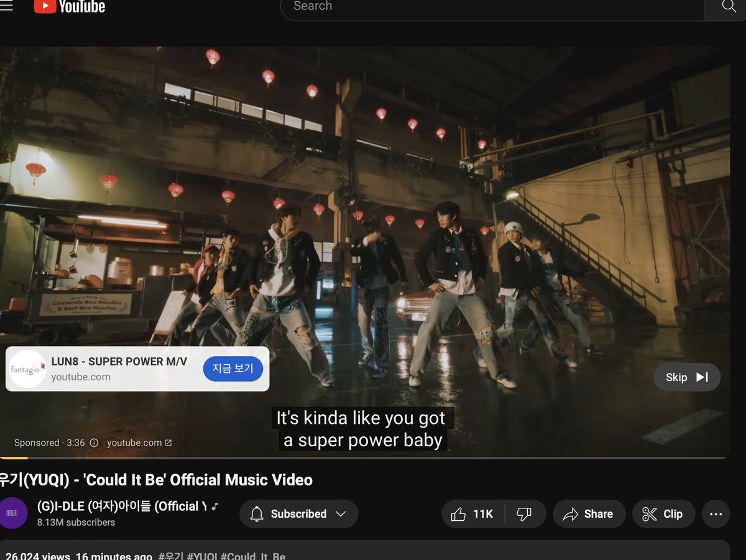Screen dimensions: 746x560
Task: Click the #Could_It_Be hashtag
Action: click(253, 556)
